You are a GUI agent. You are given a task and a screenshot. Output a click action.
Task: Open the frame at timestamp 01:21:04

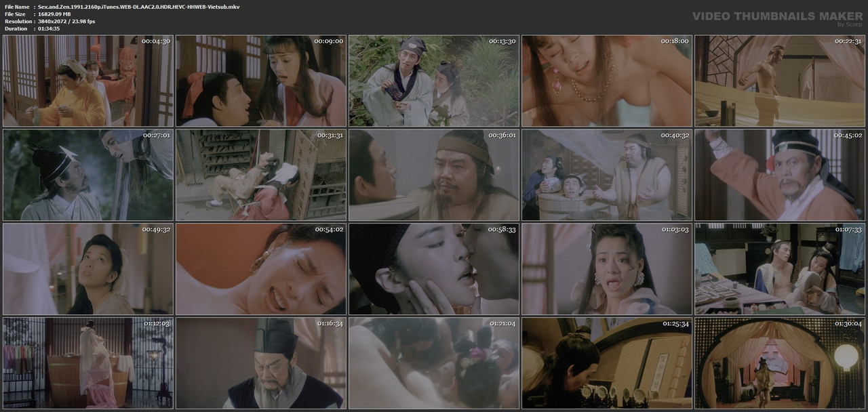pos(434,363)
